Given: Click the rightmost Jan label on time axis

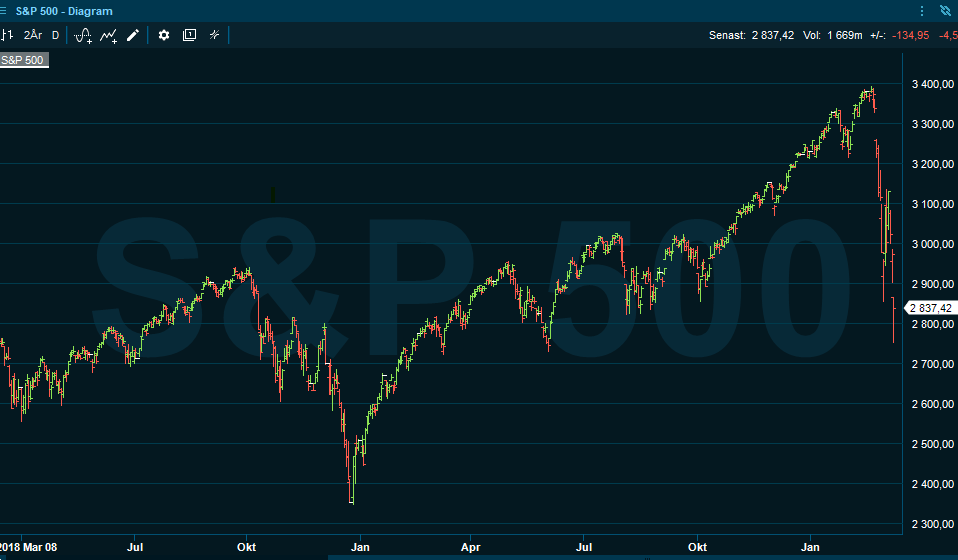Looking at the screenshot, I should pos(810,547).
